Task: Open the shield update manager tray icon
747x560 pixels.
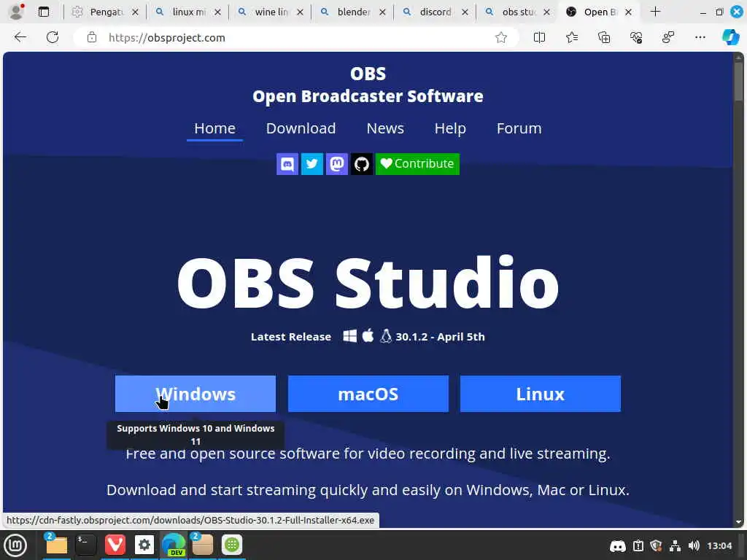Action: [x=656, y=545]
